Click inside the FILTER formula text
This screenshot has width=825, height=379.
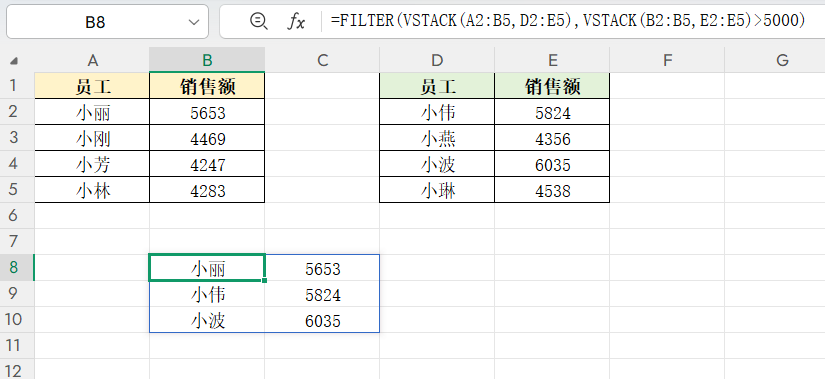click(x=568, y=21)
